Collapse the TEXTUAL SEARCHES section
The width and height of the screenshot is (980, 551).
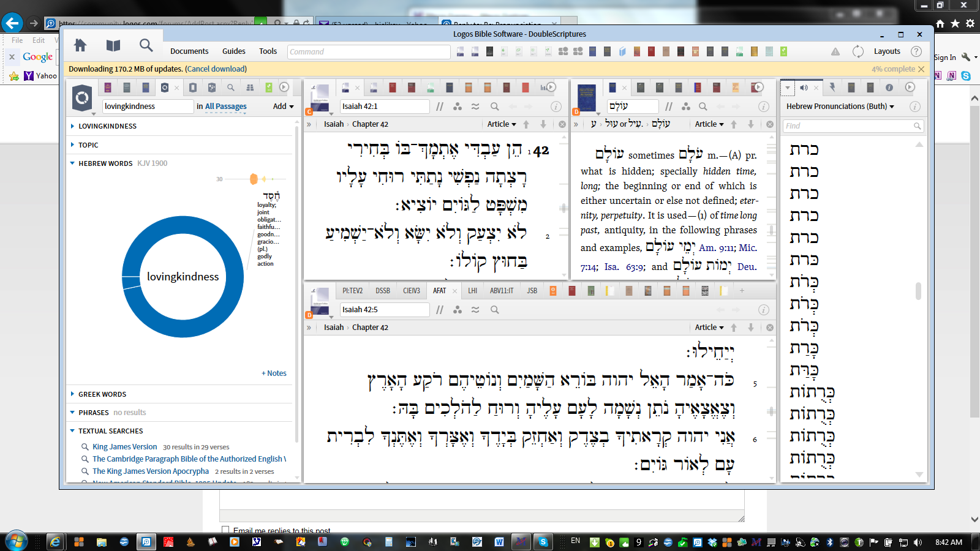click(72, 431)
